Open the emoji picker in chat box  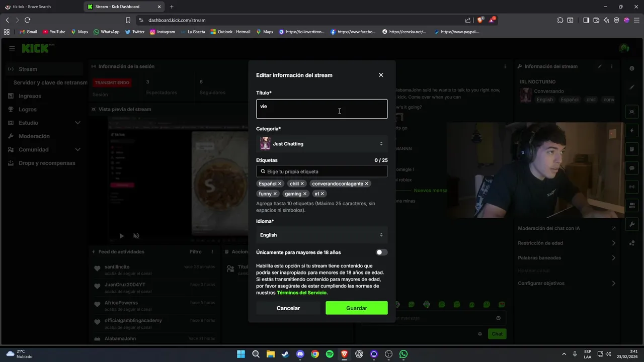499,318
